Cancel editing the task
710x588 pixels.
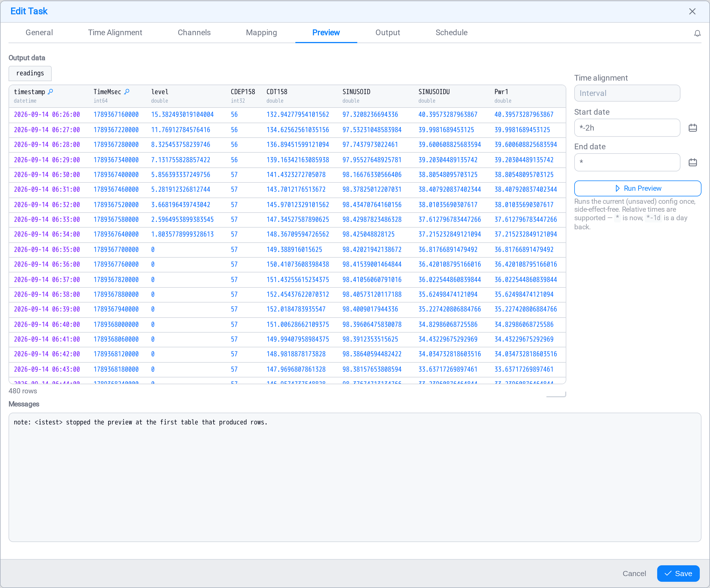point(634,573)
